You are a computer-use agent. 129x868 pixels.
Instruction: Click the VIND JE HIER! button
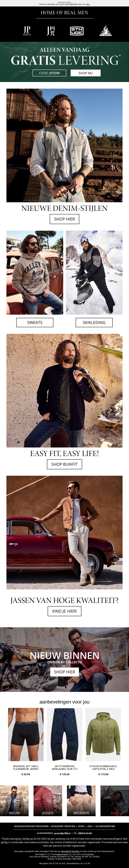[x=64, y=611]
